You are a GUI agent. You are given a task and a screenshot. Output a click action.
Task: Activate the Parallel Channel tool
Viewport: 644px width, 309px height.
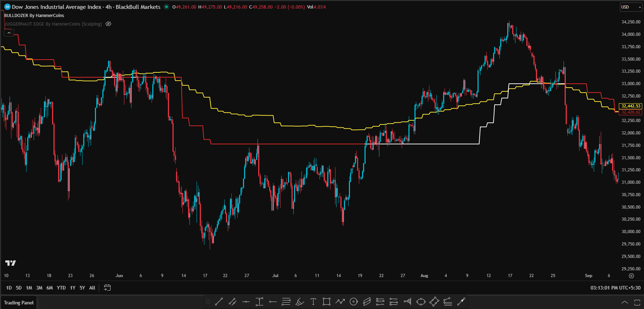point(367,302)
